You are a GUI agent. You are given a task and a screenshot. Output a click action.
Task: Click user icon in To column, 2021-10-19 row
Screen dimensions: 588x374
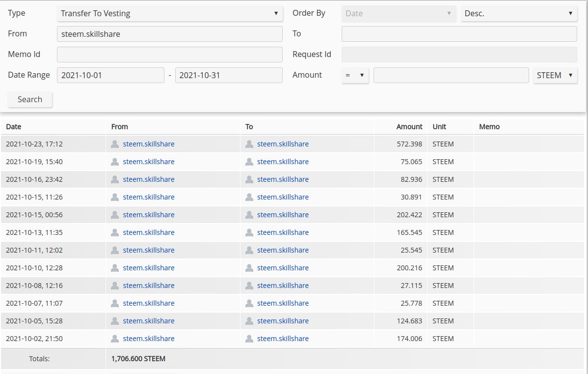click(x=249, y=162)
